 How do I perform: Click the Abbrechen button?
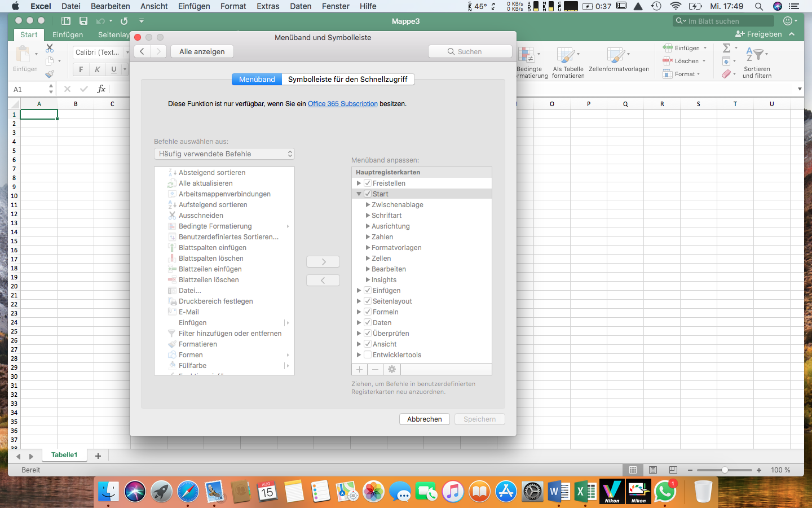click(x=425, y=419)
